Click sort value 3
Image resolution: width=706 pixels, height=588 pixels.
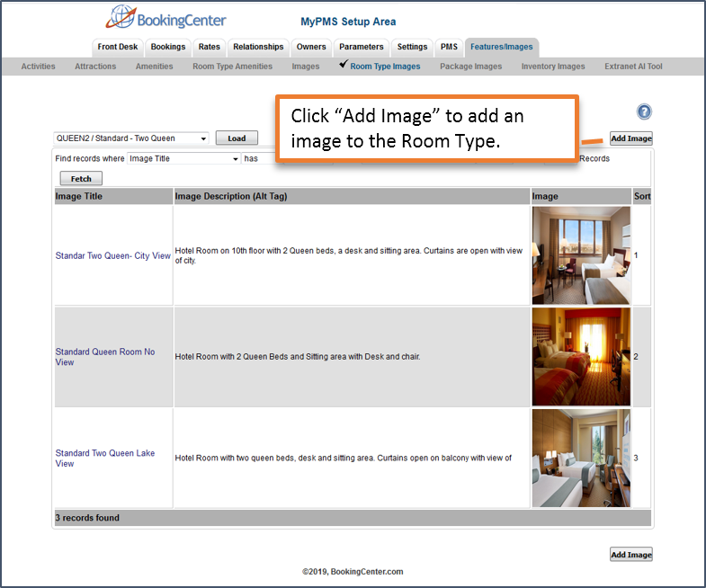(x=636, y=458)
